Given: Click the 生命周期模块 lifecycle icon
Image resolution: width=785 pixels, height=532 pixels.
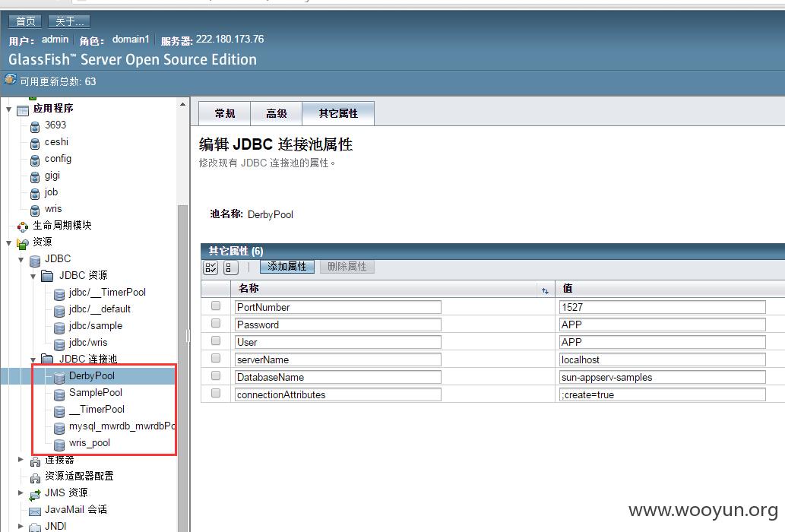Looking at the screenshot, I should click(x=23, y=227).
